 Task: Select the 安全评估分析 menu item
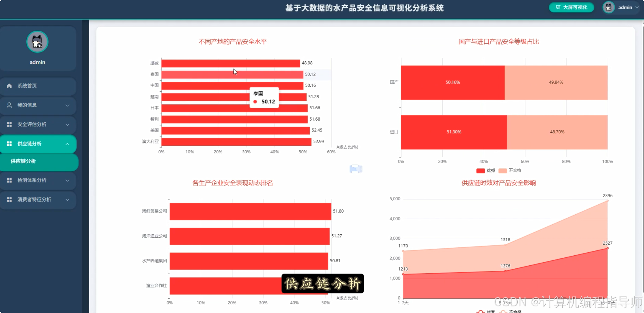38,124
